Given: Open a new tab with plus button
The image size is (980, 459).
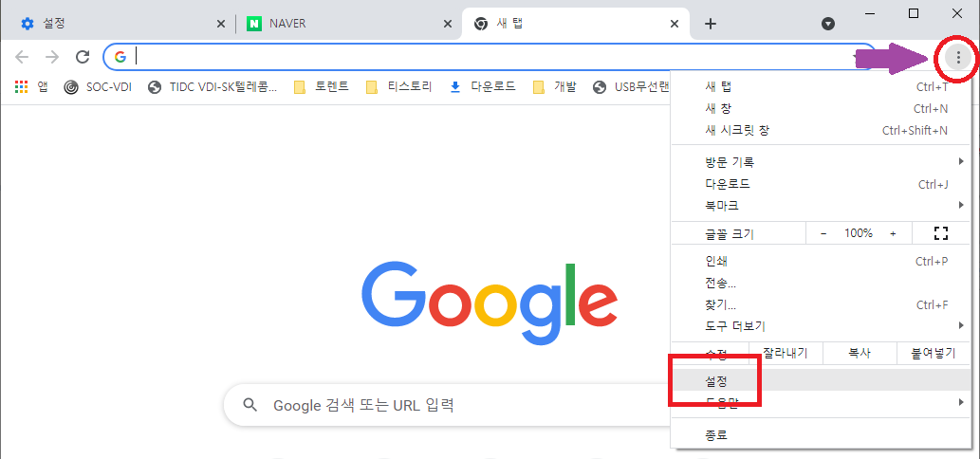Looking at the screenshot, I should coord(710,24).
